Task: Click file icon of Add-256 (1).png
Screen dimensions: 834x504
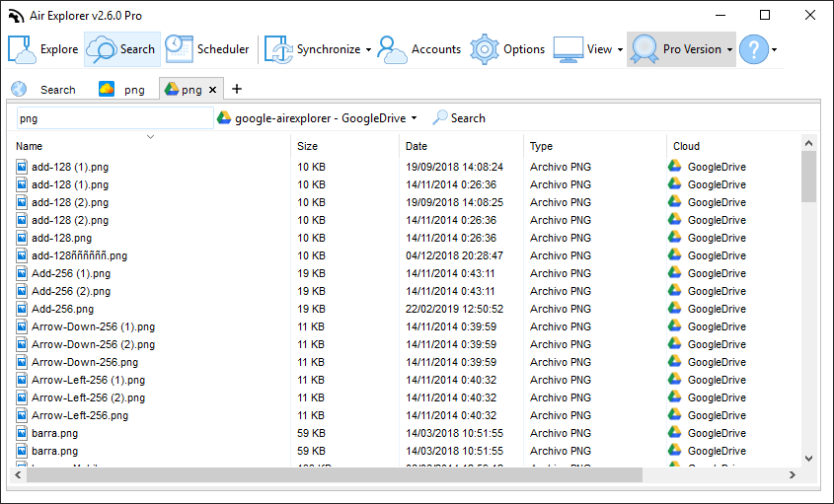Action: [x=22, y=273]
